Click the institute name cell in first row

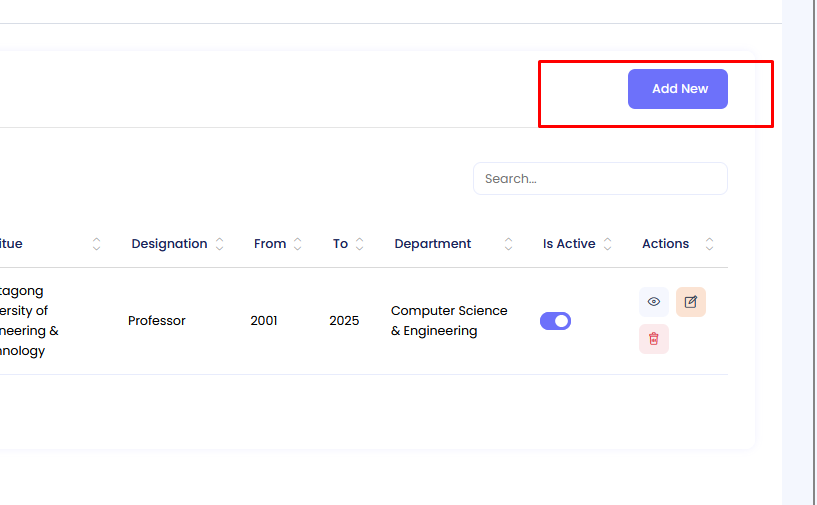click(30, 321)
